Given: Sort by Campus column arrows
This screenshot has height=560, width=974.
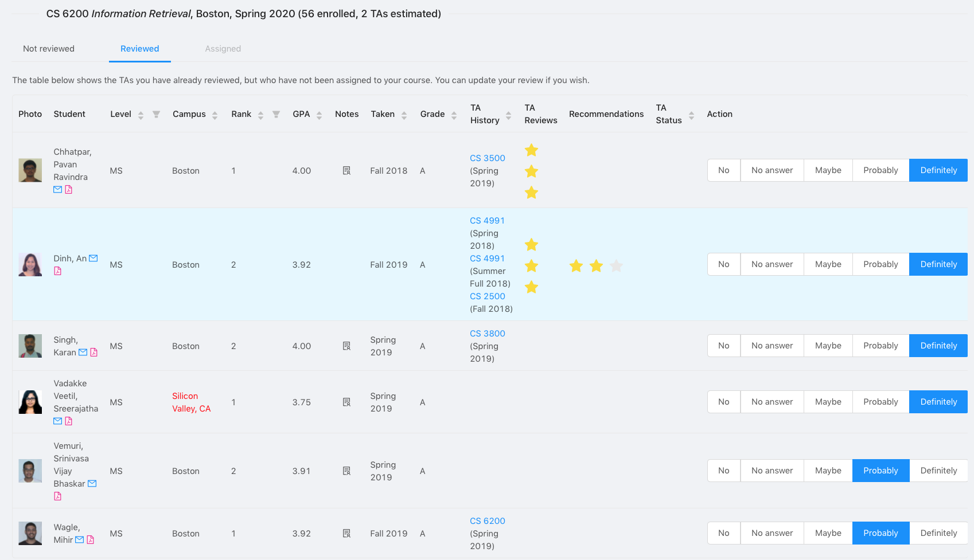Looking at the screenshot, I should click(x=215, y=115).
